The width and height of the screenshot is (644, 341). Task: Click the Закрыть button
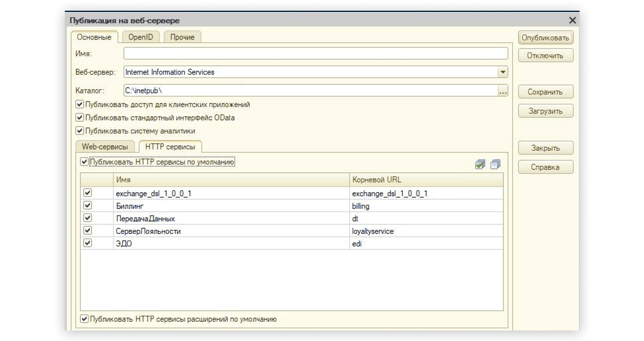546,148
